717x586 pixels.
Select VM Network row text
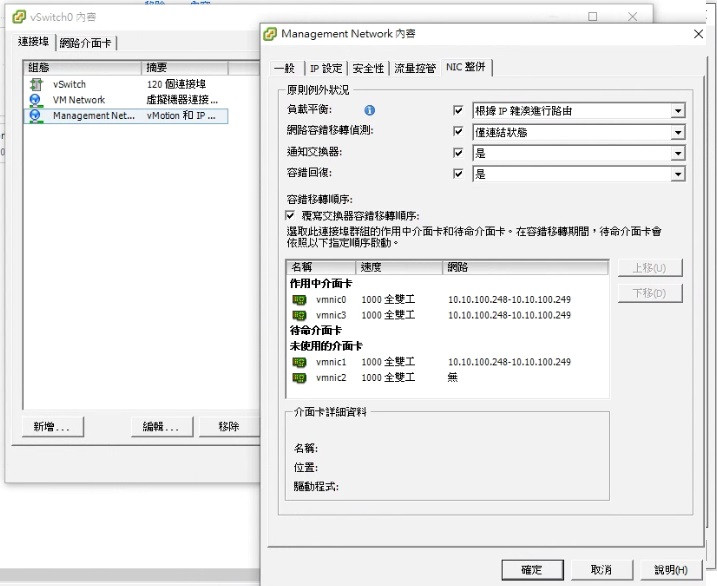pos(79,100)
